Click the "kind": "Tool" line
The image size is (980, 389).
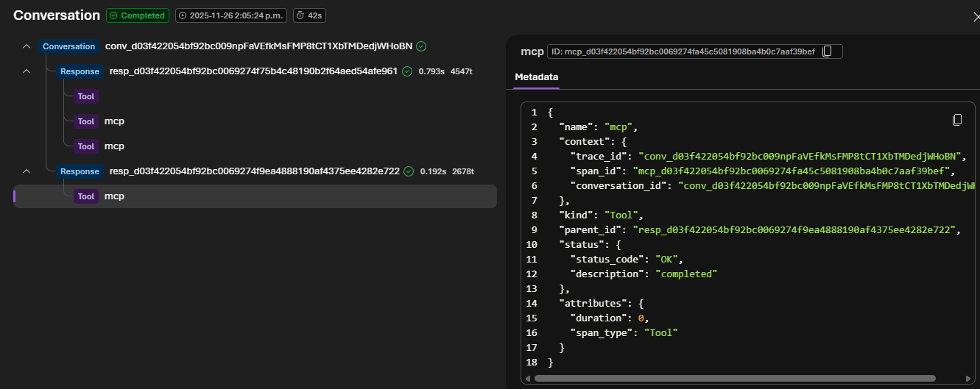602,215
